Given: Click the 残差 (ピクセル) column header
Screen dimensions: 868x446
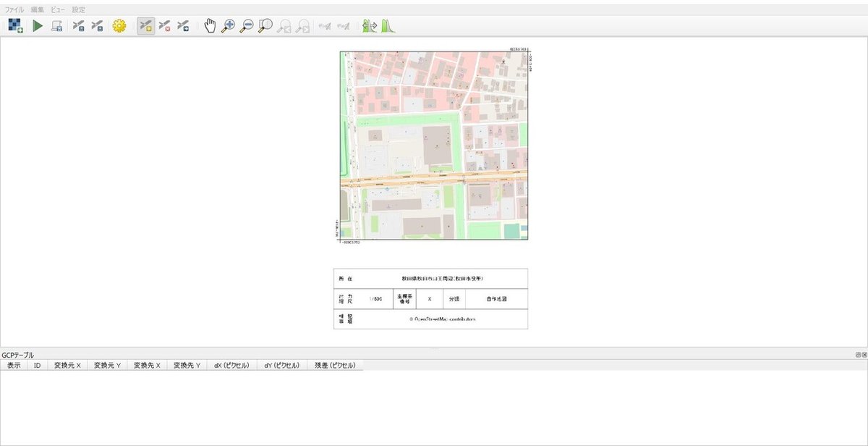Looking at the screenshot, I should point(335,366).
